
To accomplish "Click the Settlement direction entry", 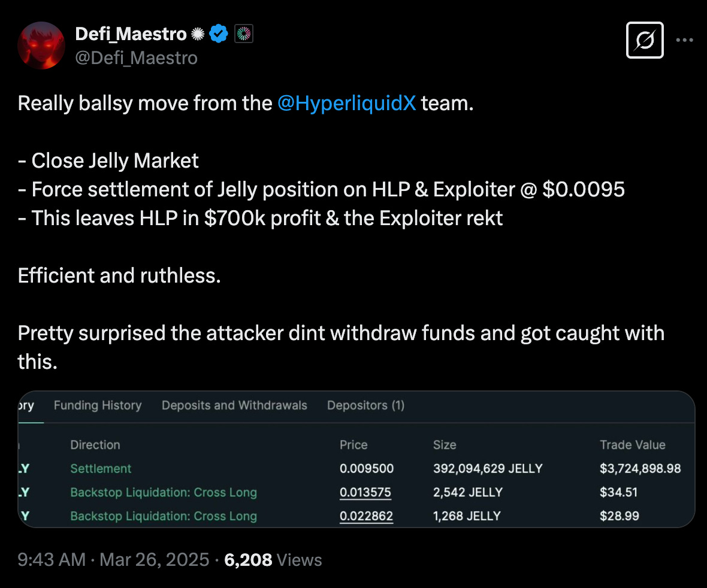I will point(101,468).
